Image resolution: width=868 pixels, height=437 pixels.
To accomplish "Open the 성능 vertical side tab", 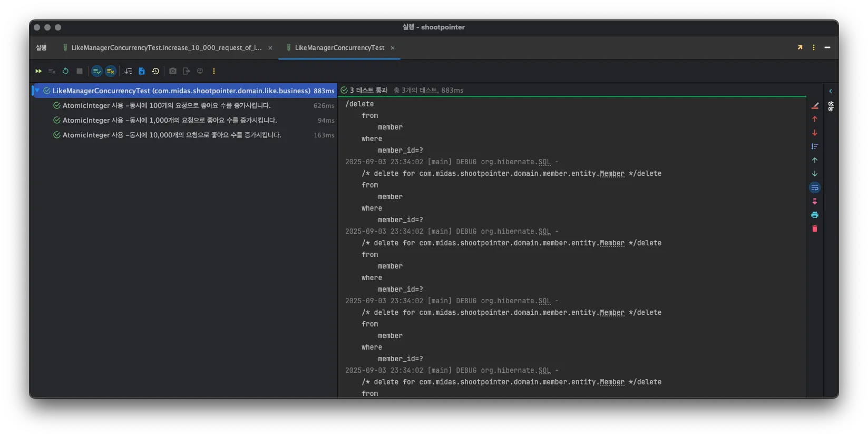I will [x=831, y=106].
